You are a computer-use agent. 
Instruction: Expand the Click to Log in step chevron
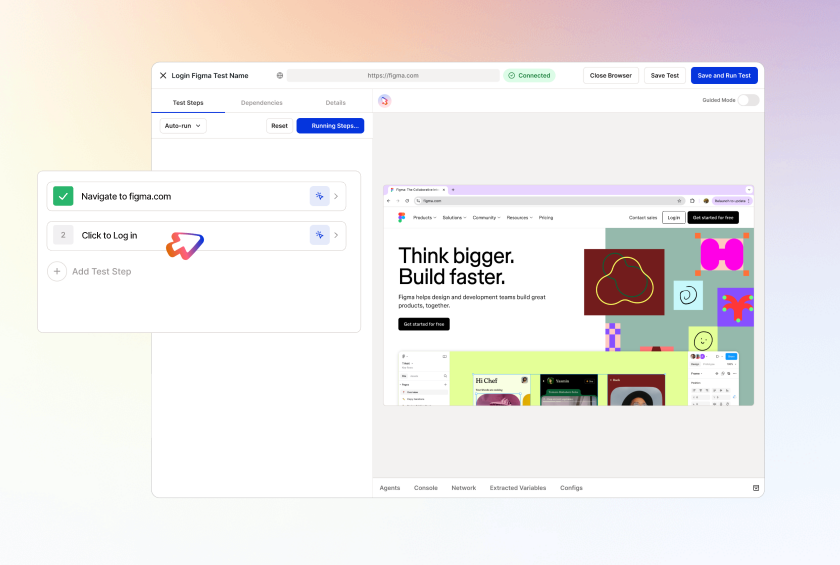point(336,235)
